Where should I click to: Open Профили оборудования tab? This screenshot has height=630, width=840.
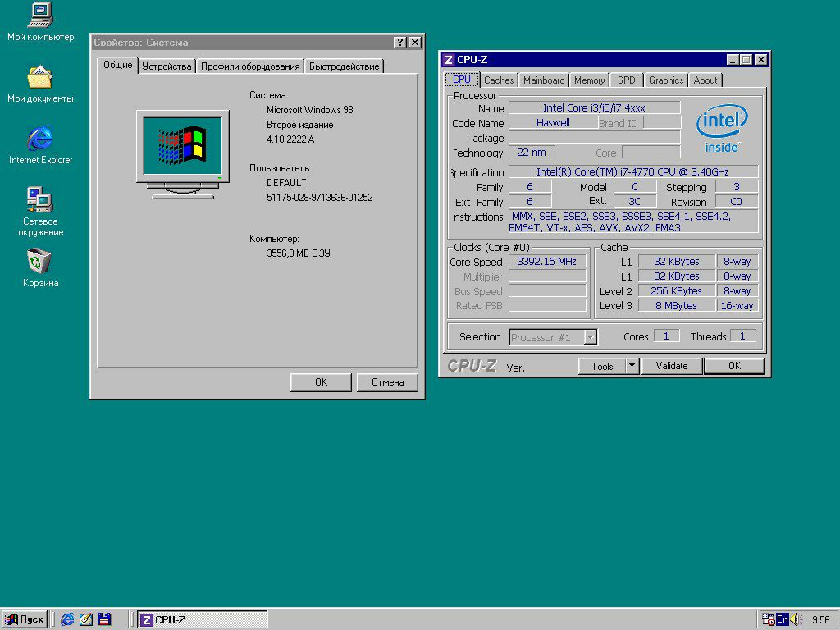tap(250, 66)
